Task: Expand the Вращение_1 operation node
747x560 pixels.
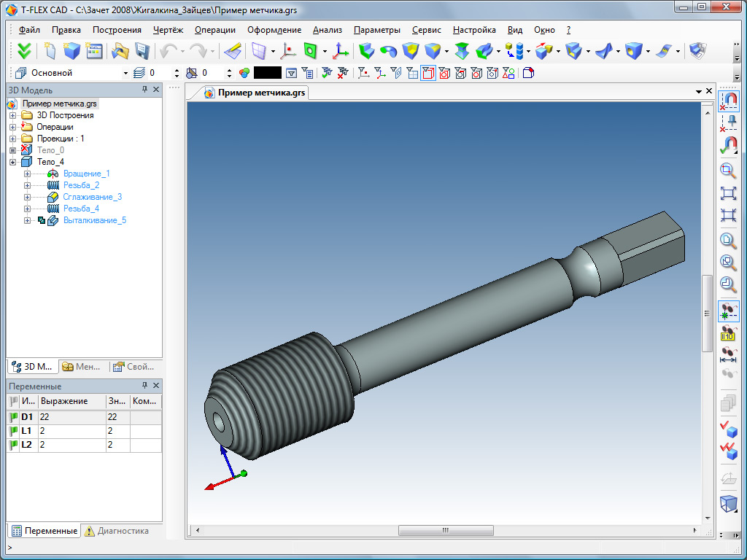Action: tap(27, 174)
